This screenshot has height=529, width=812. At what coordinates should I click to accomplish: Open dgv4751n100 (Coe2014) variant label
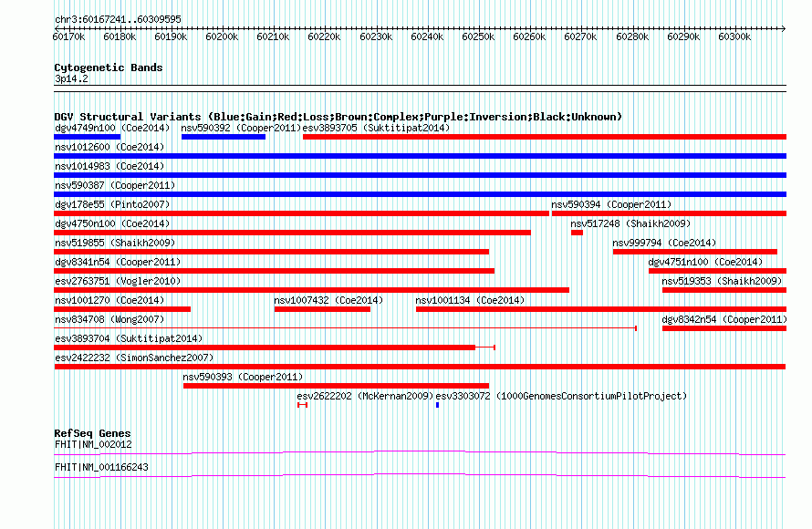click(706, 262)
